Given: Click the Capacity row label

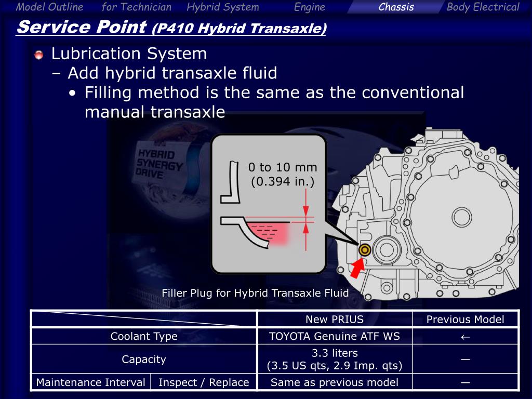Looking at the screenshot, I should click(144, 359).
